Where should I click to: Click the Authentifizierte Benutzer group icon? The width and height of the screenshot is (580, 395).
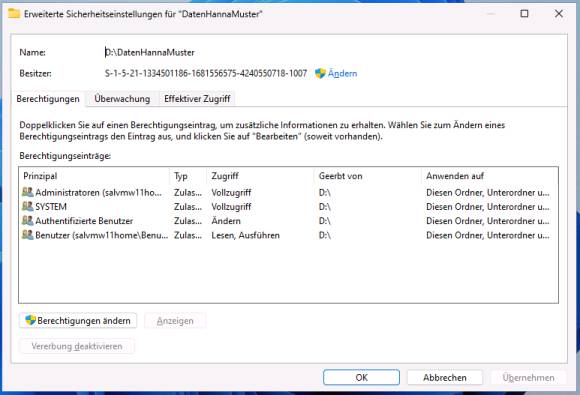click(x=28, y=220)
